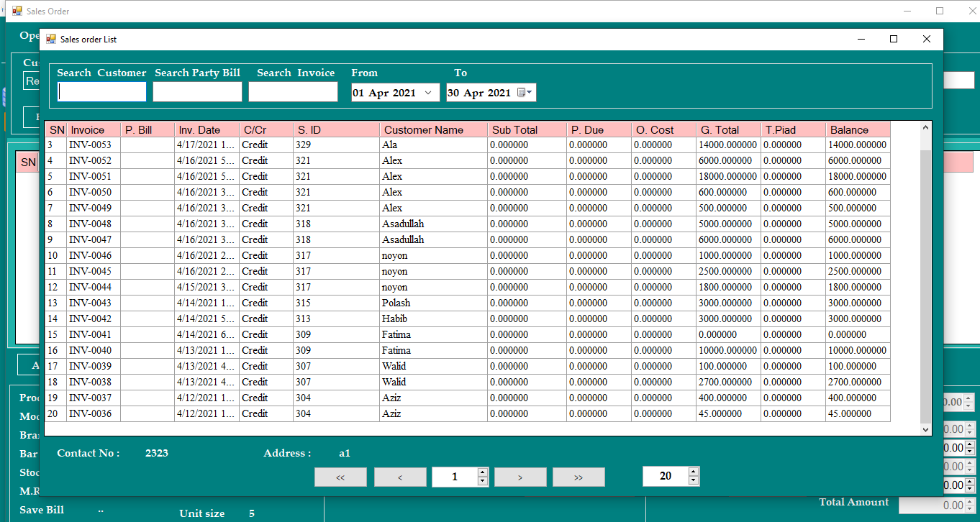The image size is (980, 522).
Task: Increase the page number stepper
Action: coord(483,472)
